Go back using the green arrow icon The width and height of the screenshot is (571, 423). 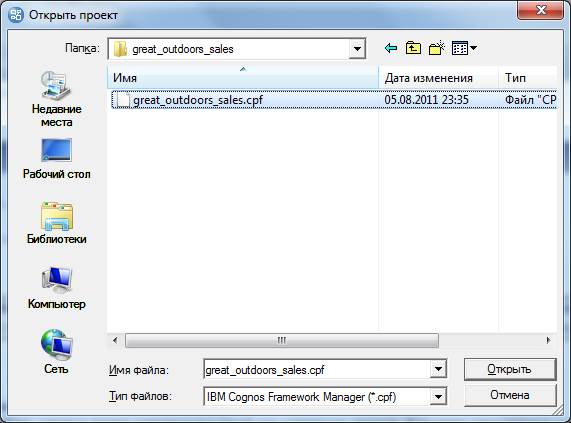[391, 48]
